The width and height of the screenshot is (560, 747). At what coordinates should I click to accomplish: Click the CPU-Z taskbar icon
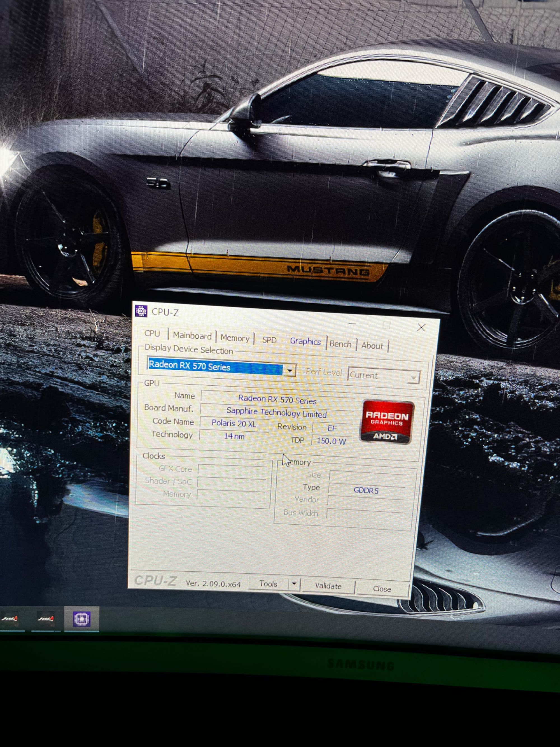[81, 619]
